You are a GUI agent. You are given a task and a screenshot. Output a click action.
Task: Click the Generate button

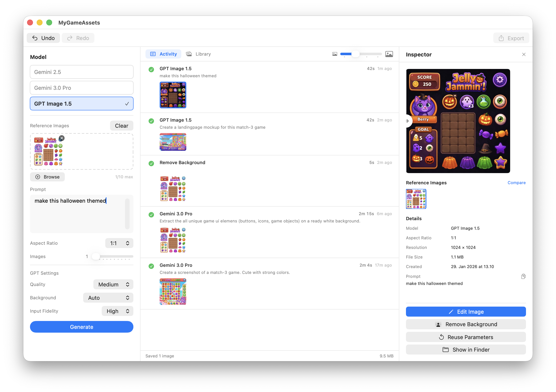click(x=82, y=327)
